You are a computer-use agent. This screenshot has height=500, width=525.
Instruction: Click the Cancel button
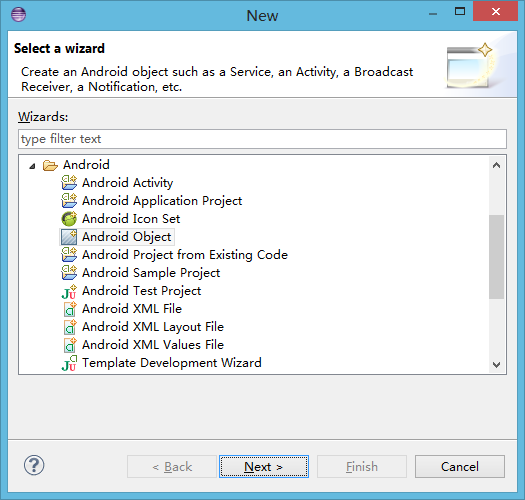tap(460, 467)
